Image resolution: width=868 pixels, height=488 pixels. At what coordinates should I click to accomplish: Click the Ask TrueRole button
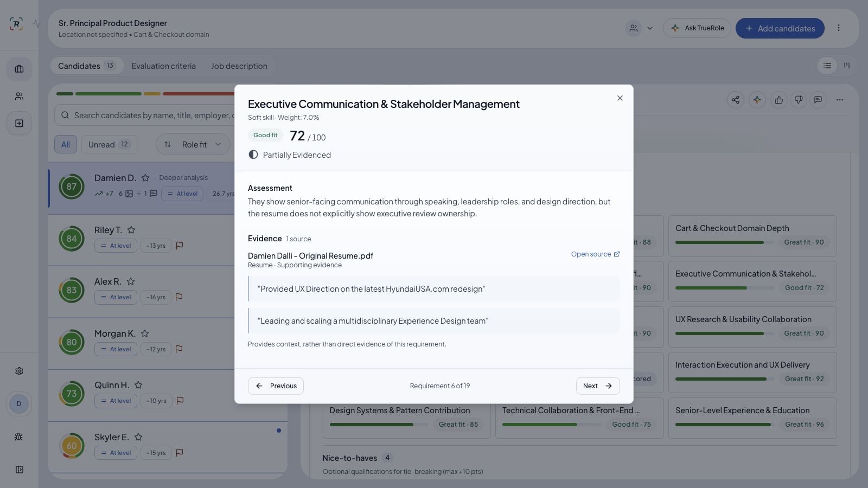point(697,28)
